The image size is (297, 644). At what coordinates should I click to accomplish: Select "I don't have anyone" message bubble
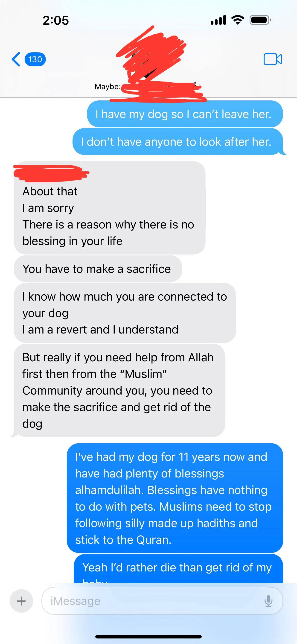[x=178, y=142]
